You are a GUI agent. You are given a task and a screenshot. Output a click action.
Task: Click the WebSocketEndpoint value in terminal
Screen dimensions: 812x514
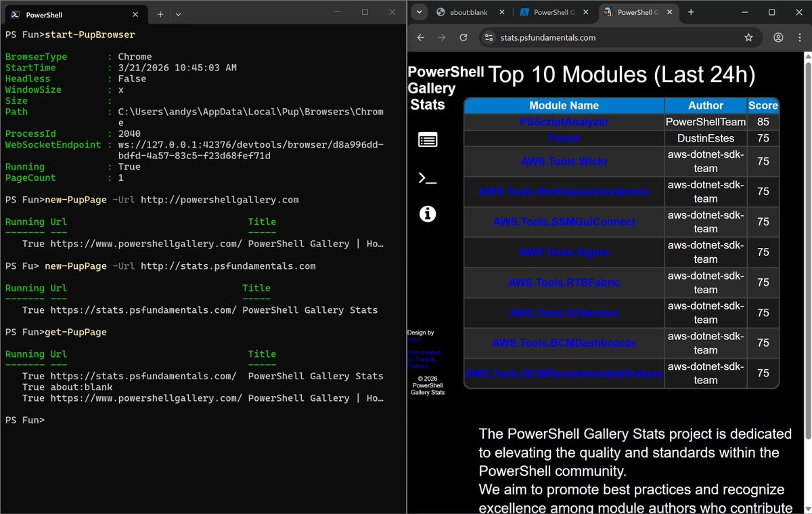coord(250,150)
